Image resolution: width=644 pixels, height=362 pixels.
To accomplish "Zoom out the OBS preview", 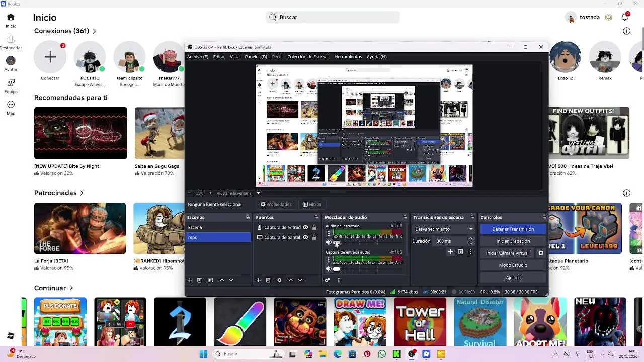I will click(x=189, y=193).
